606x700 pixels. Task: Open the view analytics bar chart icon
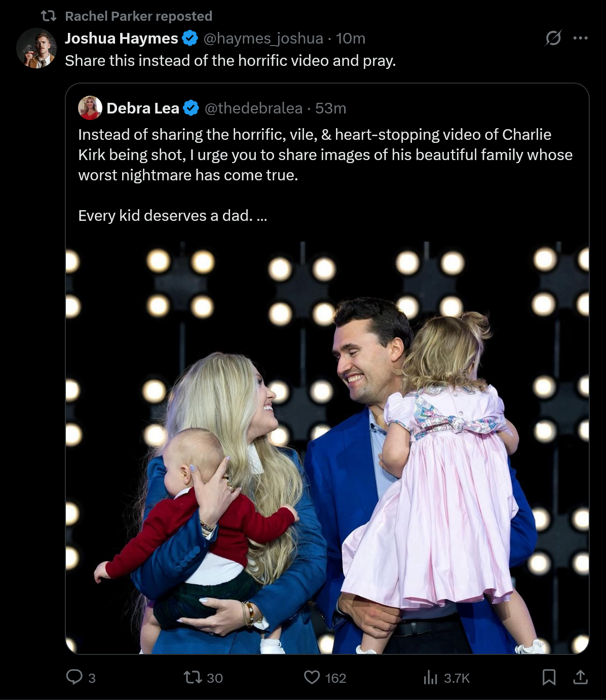[x=430, y=677]
